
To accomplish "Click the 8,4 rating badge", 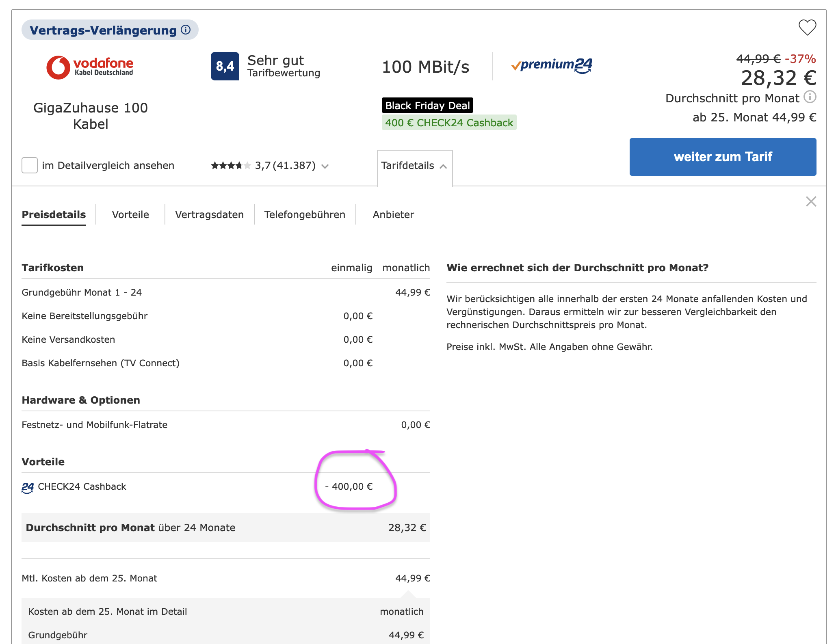I will 225,66.
